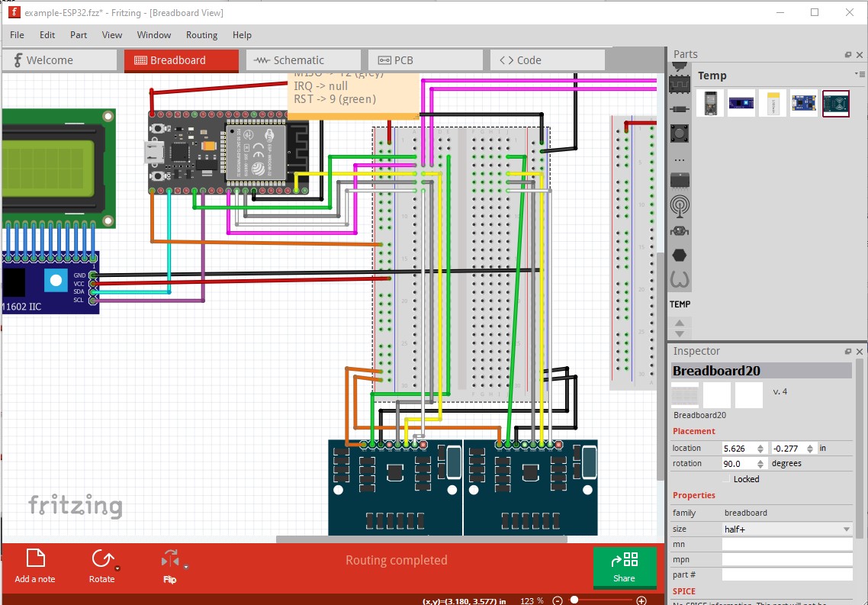Image resolution: width=868 pixels, height=605 pixels.
Task: Select the Rotate tool
Action: click(101, 565)
